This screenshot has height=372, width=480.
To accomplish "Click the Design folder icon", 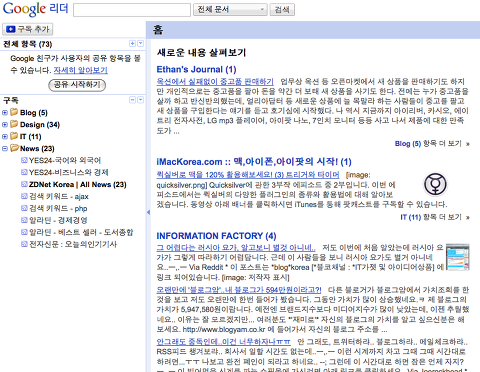I will (14, 124).
